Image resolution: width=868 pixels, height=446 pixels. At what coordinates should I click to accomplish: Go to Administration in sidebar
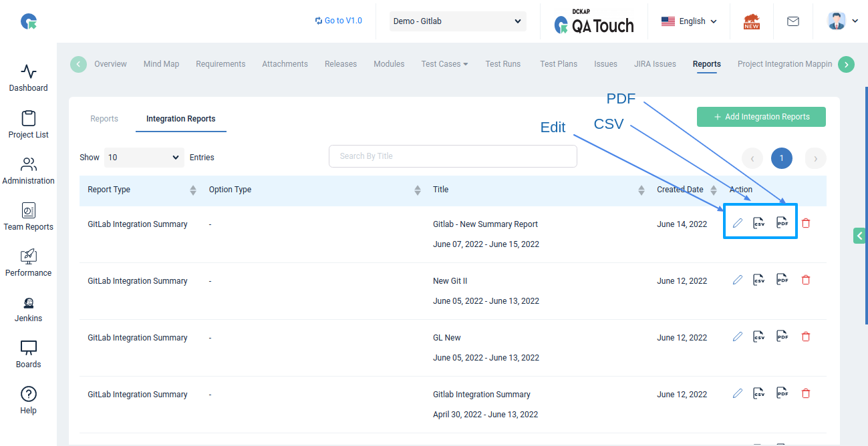(x=28, y=171)
